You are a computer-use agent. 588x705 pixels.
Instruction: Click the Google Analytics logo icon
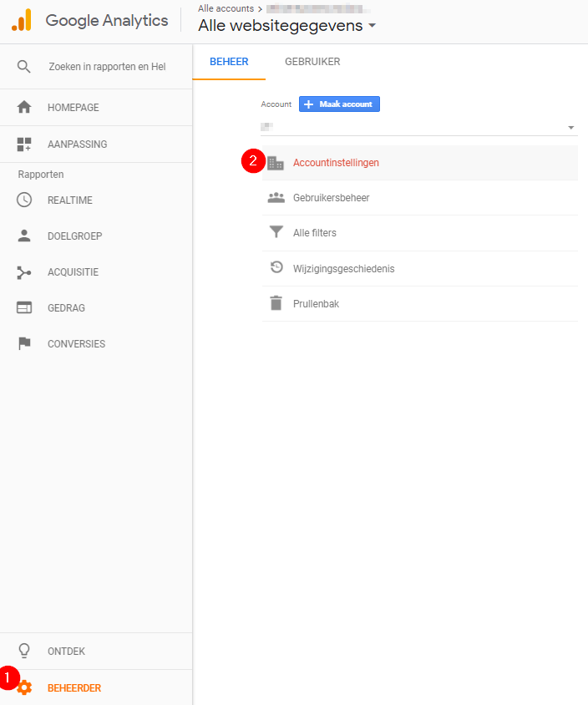click(x=22, y=20)
